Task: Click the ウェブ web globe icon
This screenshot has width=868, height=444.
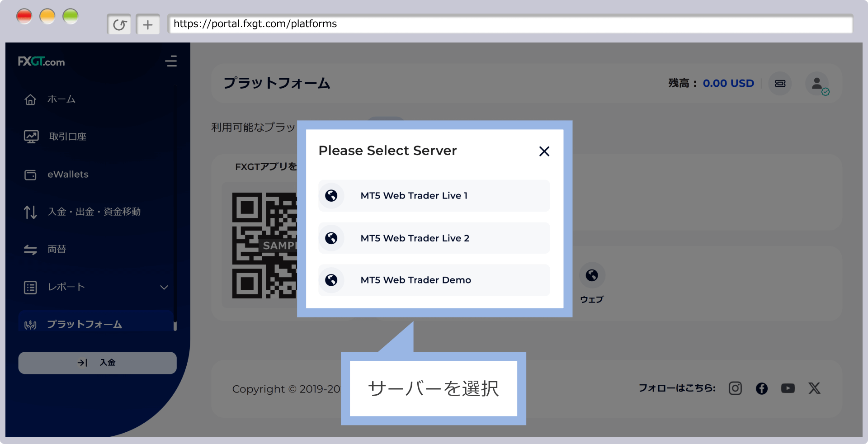Action: pos(592,275)
